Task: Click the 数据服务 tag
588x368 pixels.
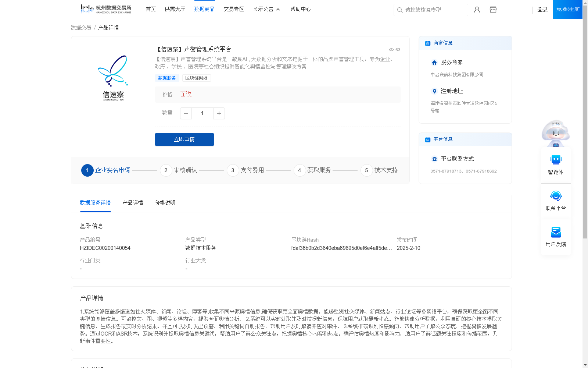Action: point(167,78)
